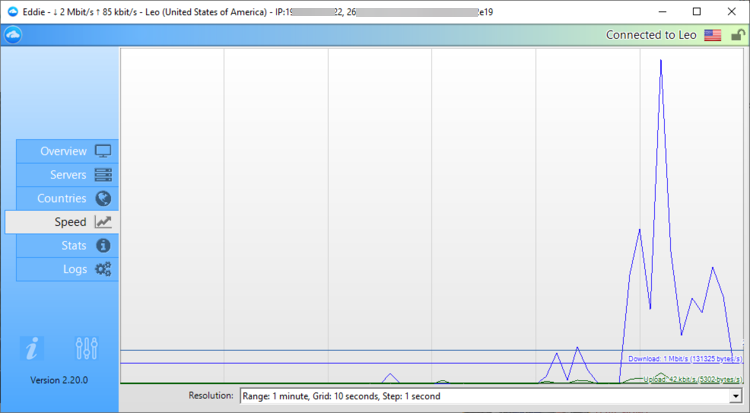The width and height of the screenshot is (750, 413).
Task: Click the Servers rack icon
Action: (x=103, y=175)
